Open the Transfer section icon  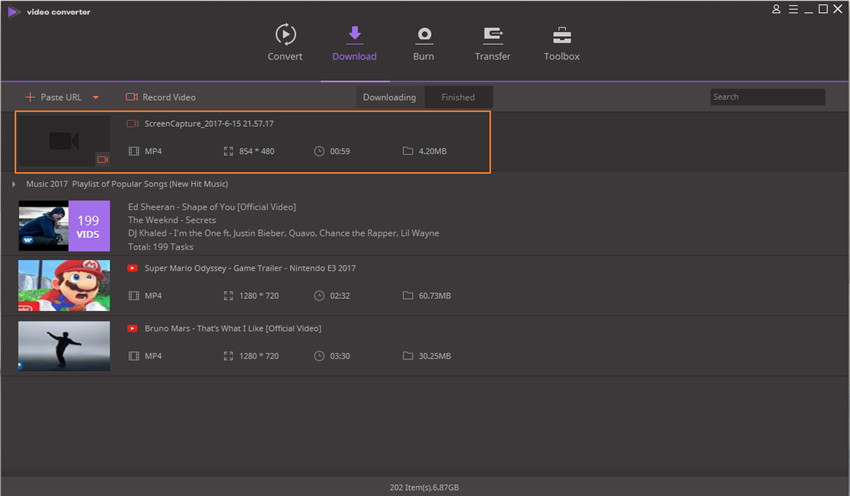click(x=493, y=35)
